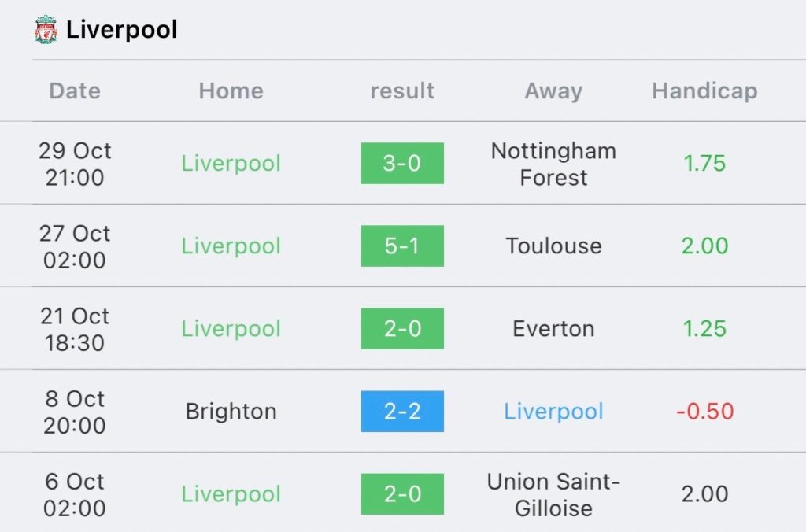Image resolution: width=806 pixels, height=532 pixels.
Task: Click the Away column header
Action: tap(553, 91)
